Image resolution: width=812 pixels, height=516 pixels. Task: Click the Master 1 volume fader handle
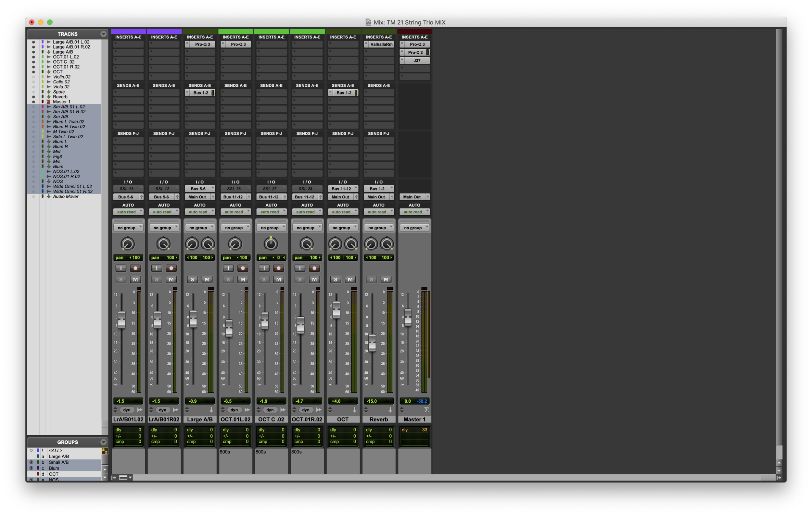(408, 317)
